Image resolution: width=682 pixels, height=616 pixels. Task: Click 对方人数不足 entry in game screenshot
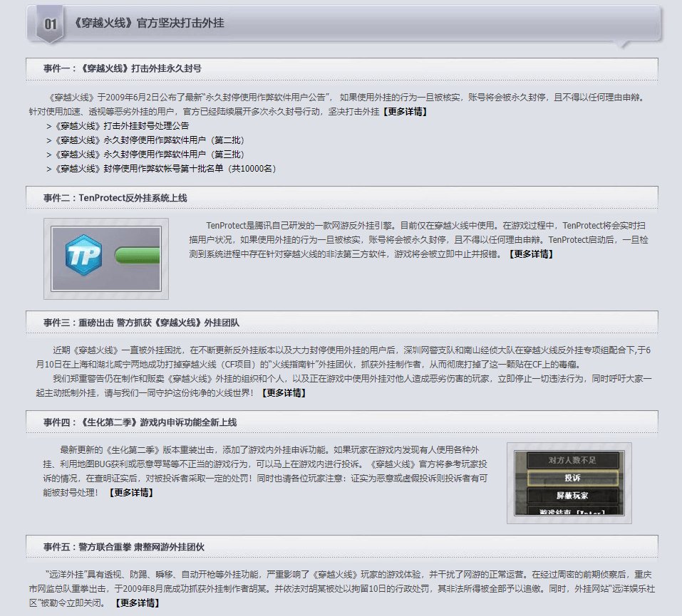click(572, 460)
